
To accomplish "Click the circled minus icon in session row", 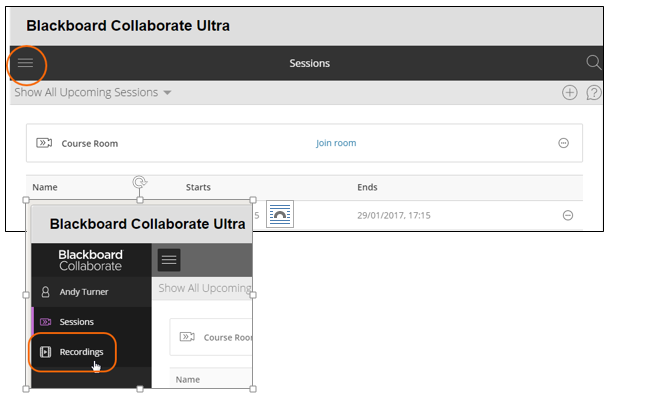I will coord(567,215).
